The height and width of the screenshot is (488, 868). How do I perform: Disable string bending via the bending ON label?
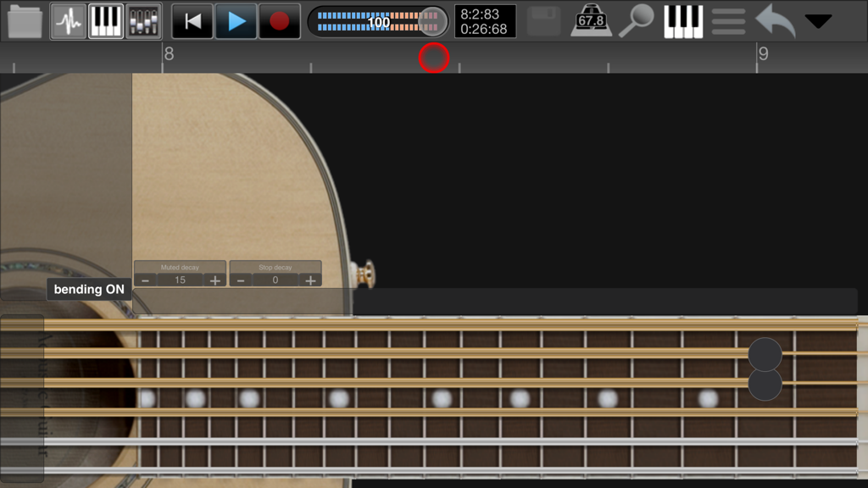click(88, 289)
